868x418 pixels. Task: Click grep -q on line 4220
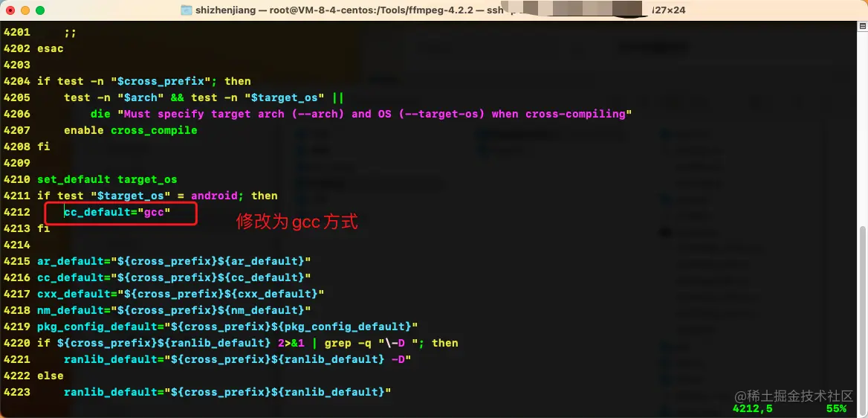coord(348,343)
